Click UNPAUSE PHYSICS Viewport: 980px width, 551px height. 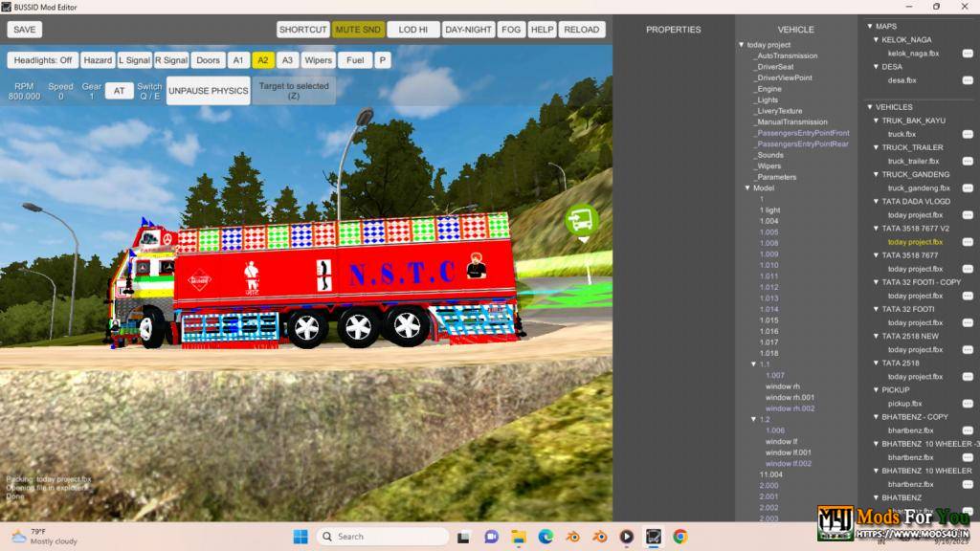pyautogui.click(x=208, y=91)
